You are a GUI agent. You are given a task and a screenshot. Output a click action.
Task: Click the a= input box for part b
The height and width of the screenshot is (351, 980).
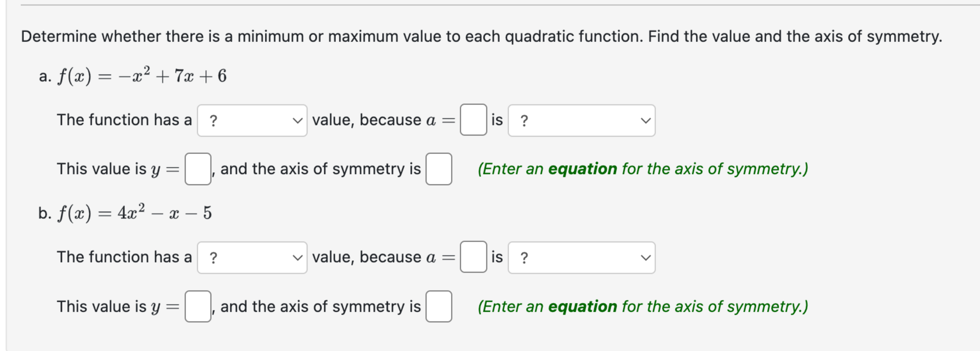[x=473, y=258]
